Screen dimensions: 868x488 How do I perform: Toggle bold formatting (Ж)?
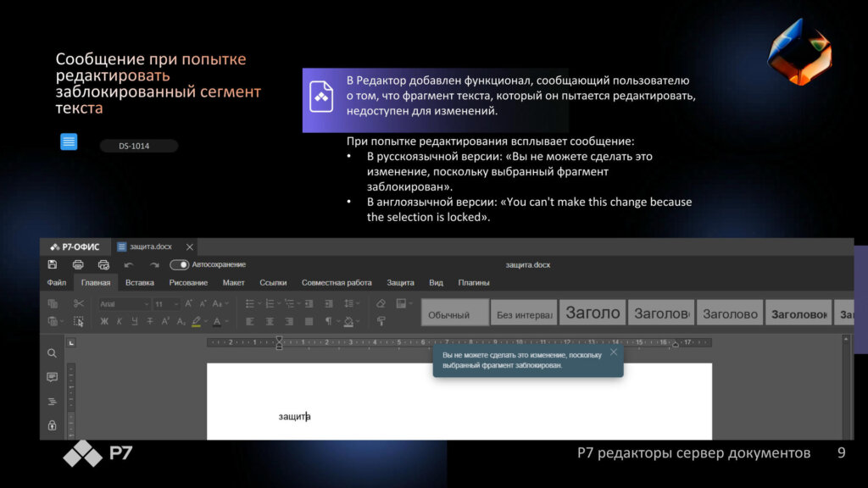(x=104, y=321)
